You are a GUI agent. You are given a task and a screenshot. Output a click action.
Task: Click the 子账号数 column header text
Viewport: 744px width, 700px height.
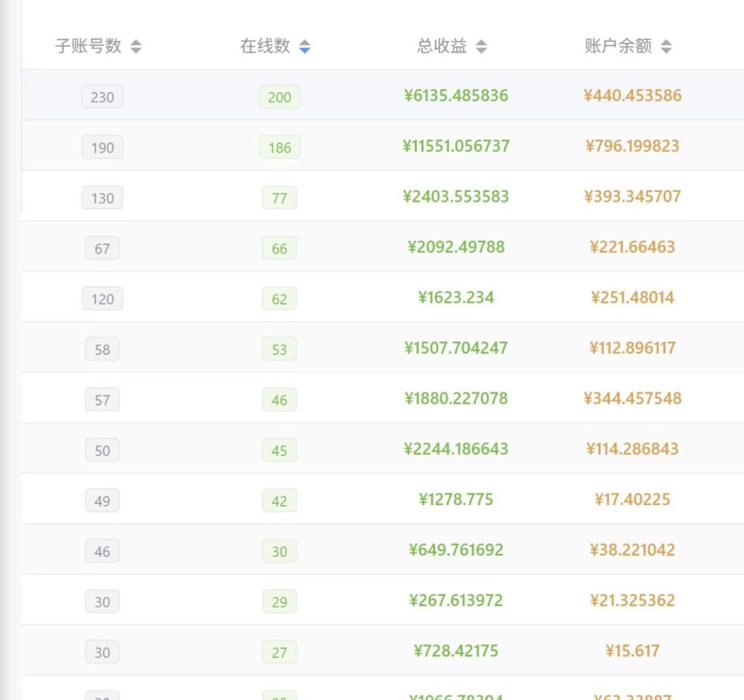pyautogui.click(x=88, y=47)
